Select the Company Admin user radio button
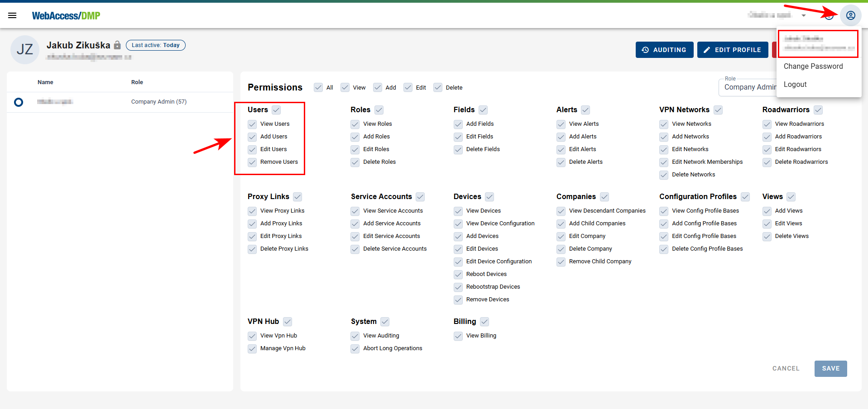Viewport: 868px width, 409px height. pyautogui.click(x=19, y=102)
